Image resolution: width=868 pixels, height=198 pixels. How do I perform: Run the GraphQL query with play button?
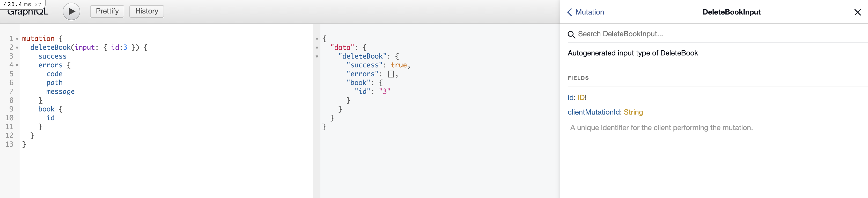click(71, 11)
